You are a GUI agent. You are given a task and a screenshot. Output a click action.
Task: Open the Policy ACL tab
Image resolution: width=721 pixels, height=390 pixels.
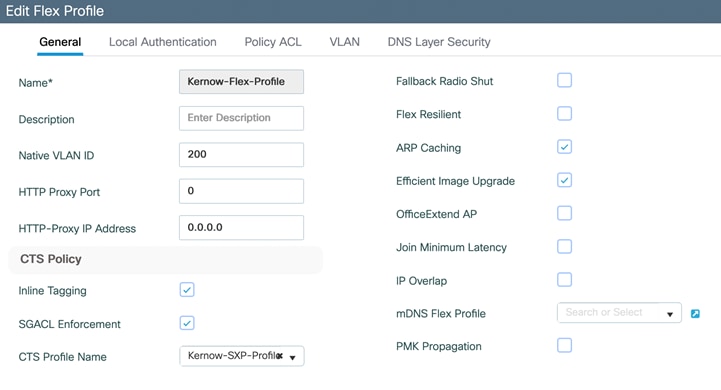(x=273, y=42)
